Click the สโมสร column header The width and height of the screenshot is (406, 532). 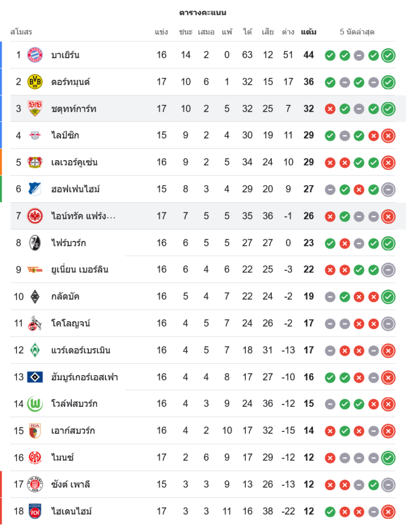(x=21, y=32)
